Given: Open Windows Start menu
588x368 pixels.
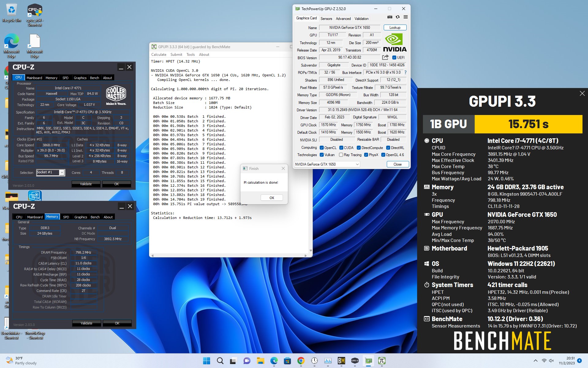Looking at the screenshot, I should [206, 361].
